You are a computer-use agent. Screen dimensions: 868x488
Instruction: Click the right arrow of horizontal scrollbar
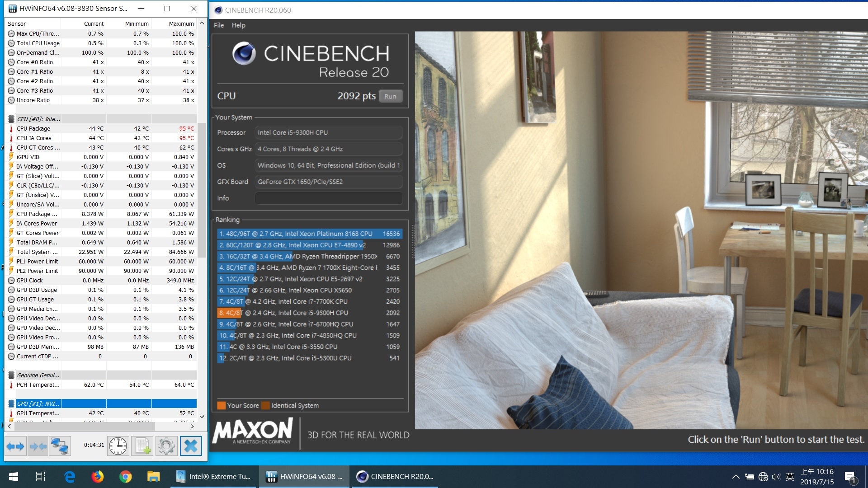click(x=192, y=426)
